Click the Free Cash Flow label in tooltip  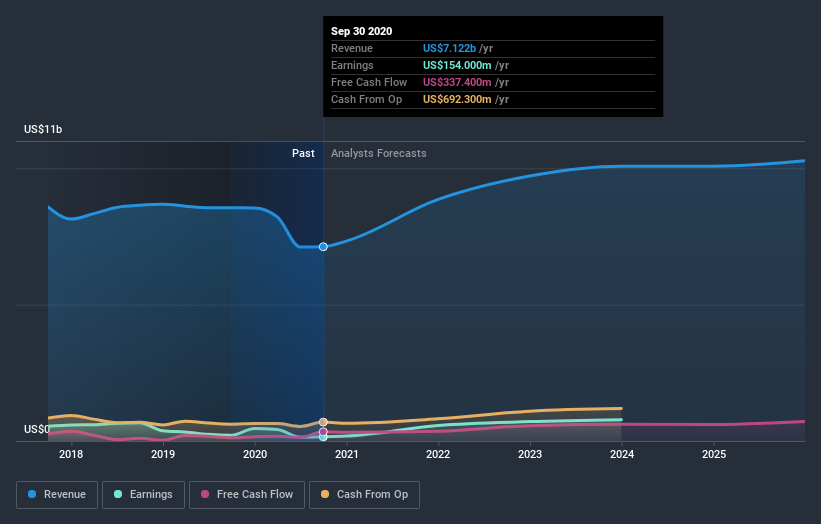[x=369, y=82]
